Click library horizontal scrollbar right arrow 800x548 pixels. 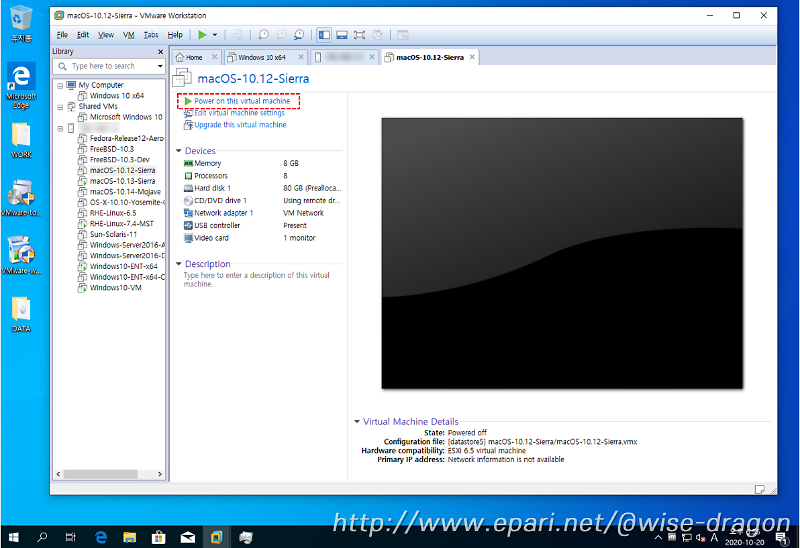[x=160, y=475]
